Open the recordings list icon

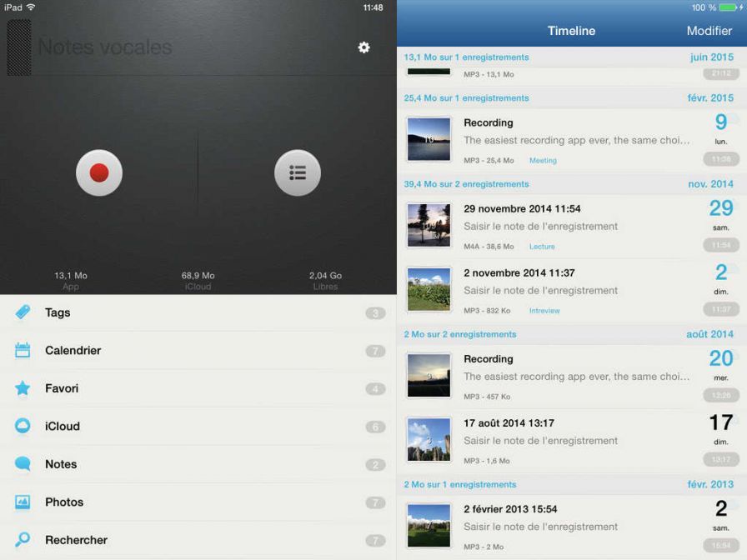tap(298, 172)
